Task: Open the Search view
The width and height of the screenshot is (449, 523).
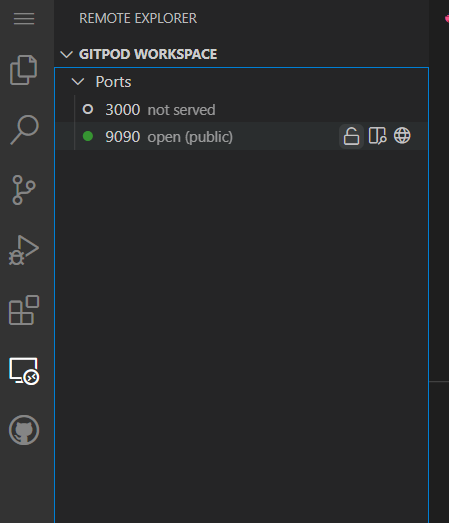Action: pyautogui.click(x=24, y=130)
